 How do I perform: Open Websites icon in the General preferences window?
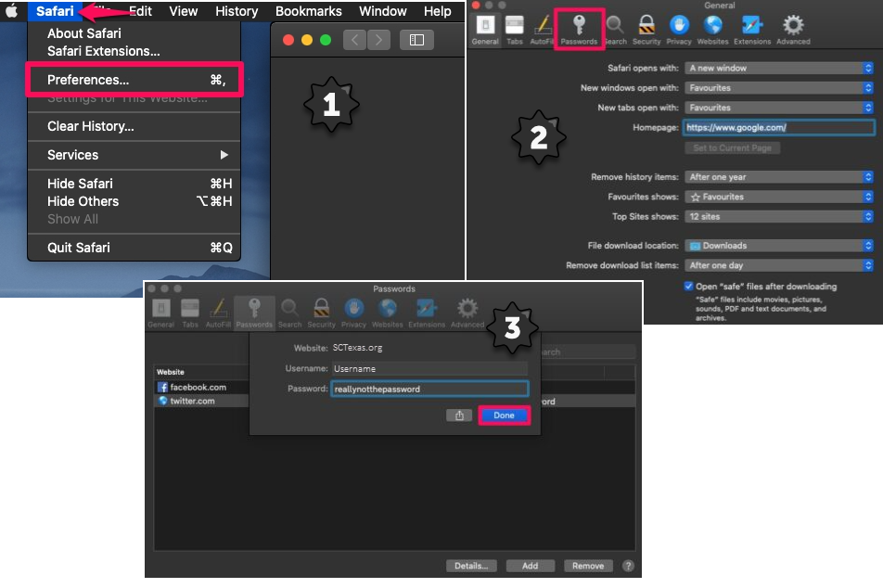coord(713,30)
